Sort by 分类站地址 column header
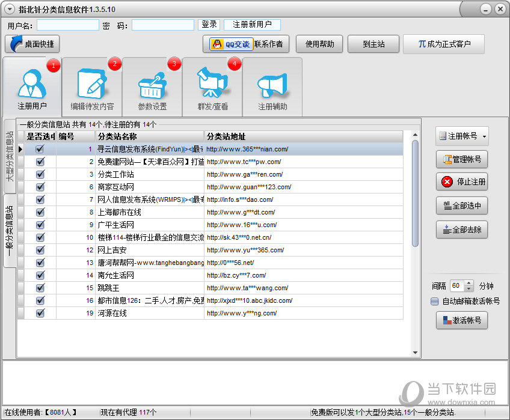This screenshot has width=510, height=420. [x=304, y=136]
